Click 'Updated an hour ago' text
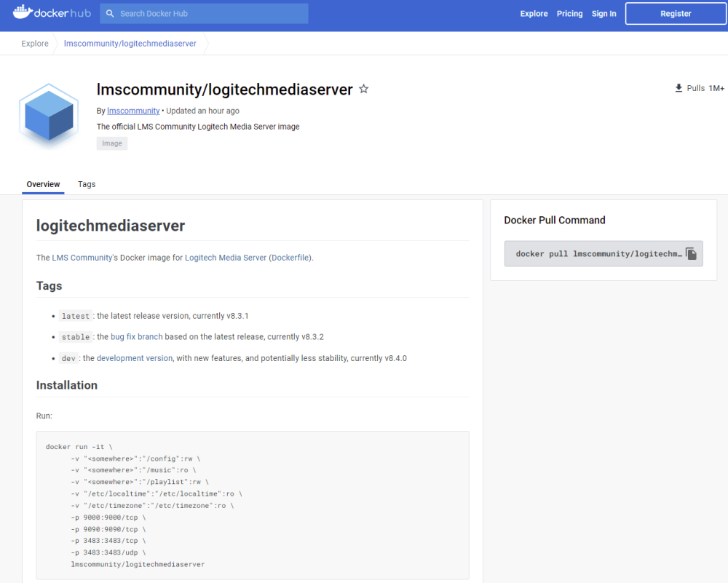This screenshot has height=583, width=728. [x=203, y=111]
